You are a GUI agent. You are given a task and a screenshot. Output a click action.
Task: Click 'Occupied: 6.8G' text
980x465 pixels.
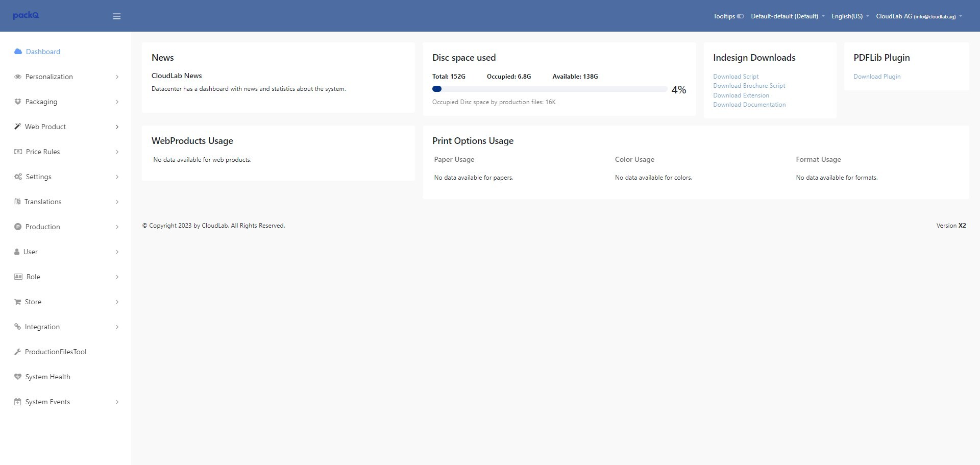(509, 77)
